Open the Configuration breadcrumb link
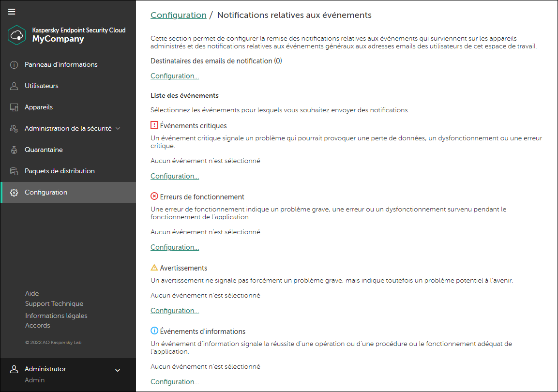This screenshot has width=558, height=392. click(x=178, y=15)
